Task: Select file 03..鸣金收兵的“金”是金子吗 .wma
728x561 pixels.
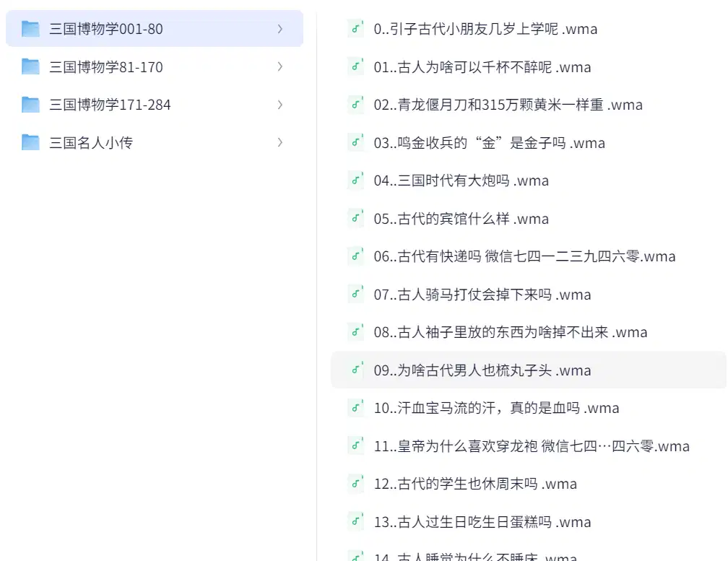Action: [490, 142]
